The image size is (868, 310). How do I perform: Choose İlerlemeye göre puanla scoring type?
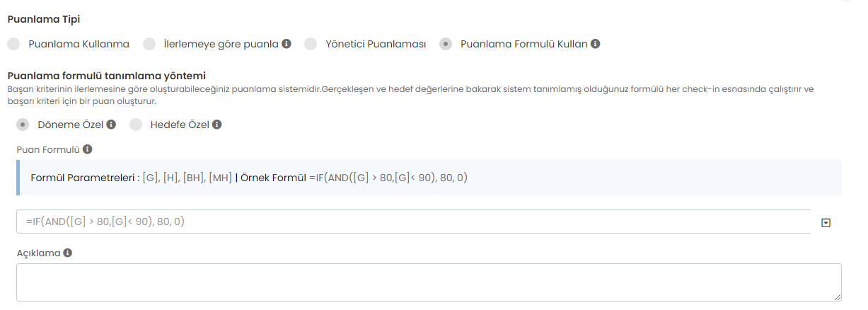pos(149,44)
